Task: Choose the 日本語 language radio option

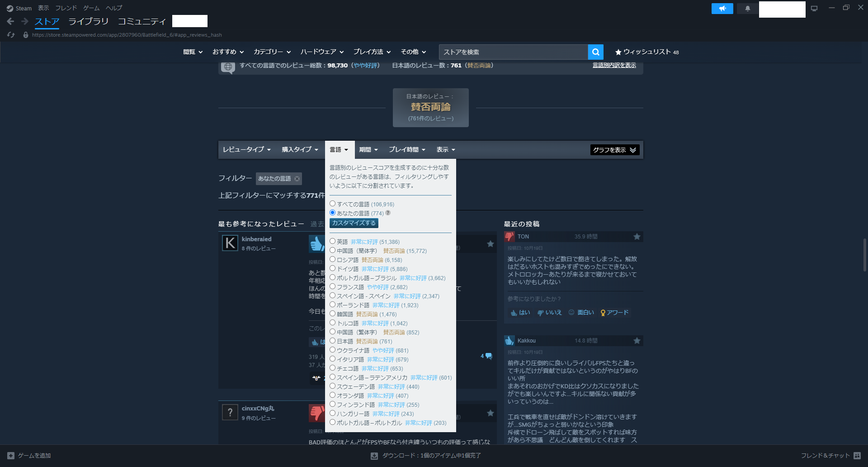Action: click(332, 341)
